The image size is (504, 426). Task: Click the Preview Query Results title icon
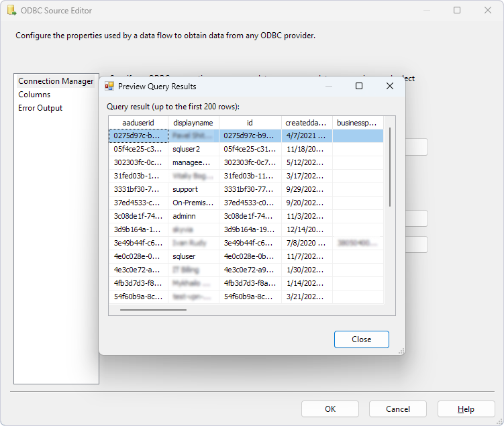[109, 87]
